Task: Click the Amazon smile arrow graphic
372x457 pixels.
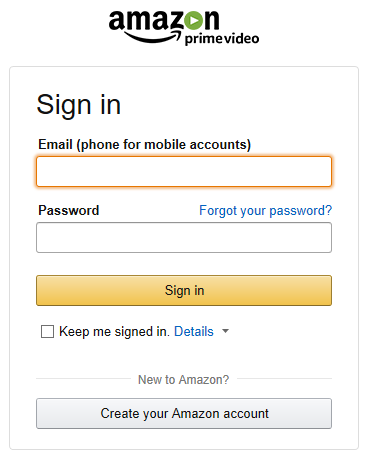Action: pos(153,37)
